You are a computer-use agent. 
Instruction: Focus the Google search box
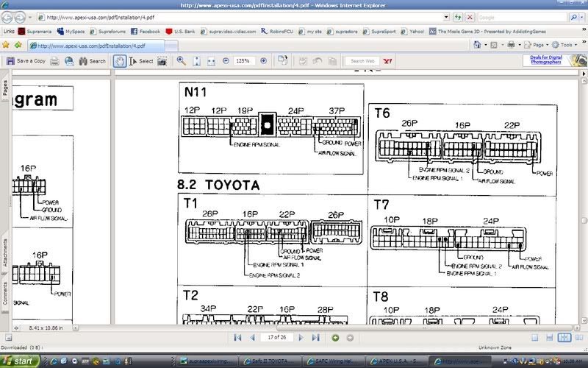tap(522, 17)
